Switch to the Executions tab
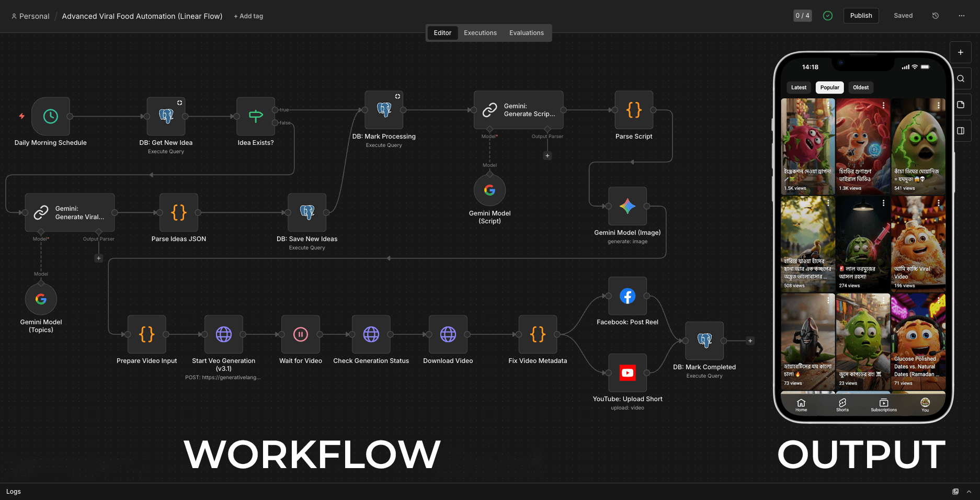980x500 pixels. pos(480,33)
